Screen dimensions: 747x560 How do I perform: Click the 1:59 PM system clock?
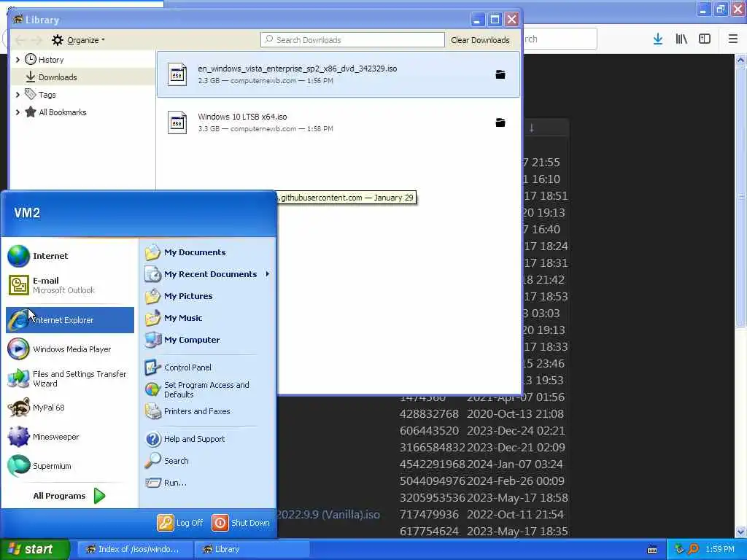[x=720, y=550]
